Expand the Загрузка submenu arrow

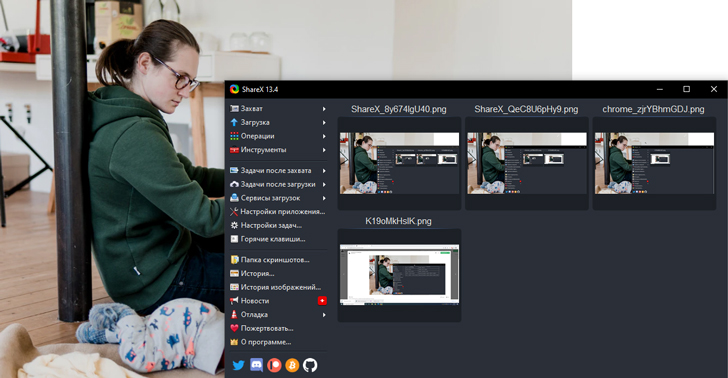(324, 123)
